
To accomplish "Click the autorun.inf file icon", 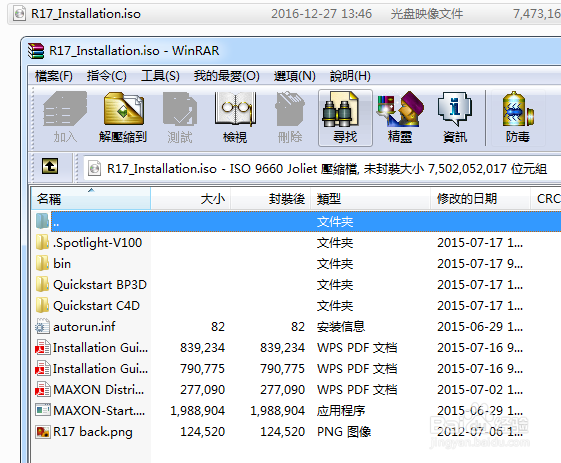I will (x=42, y=326).
